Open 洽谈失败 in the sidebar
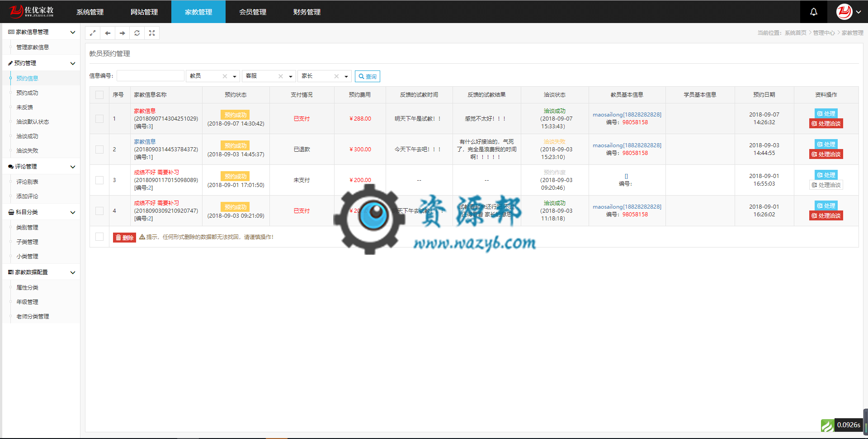This screenshot has width=868, height=439. click(x=27, y=151)
